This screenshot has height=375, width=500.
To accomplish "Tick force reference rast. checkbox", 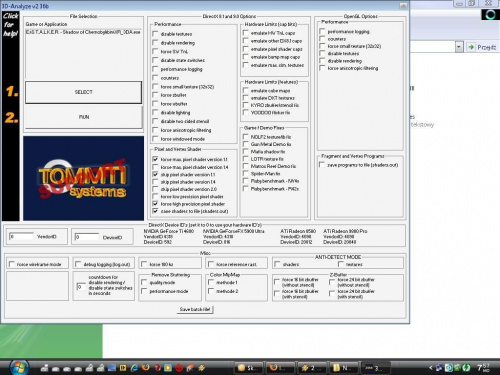I will [211, 264].
